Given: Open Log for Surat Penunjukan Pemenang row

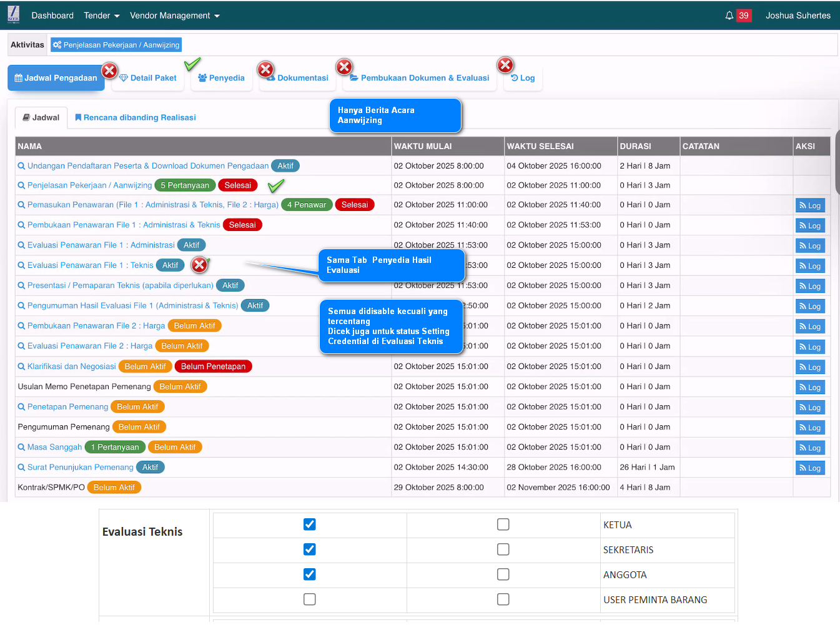Looking at the screenshot, I should tap(810, 468).
